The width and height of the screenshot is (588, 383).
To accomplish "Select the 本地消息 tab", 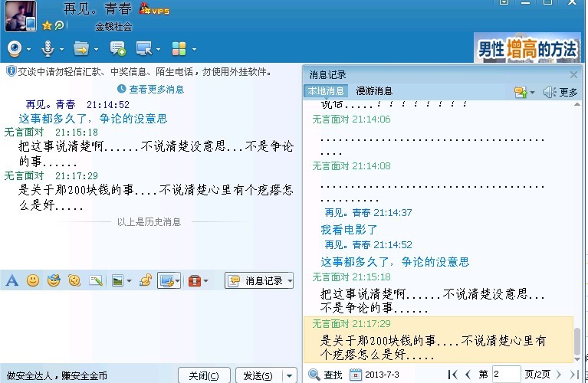I will coord(326,91).
